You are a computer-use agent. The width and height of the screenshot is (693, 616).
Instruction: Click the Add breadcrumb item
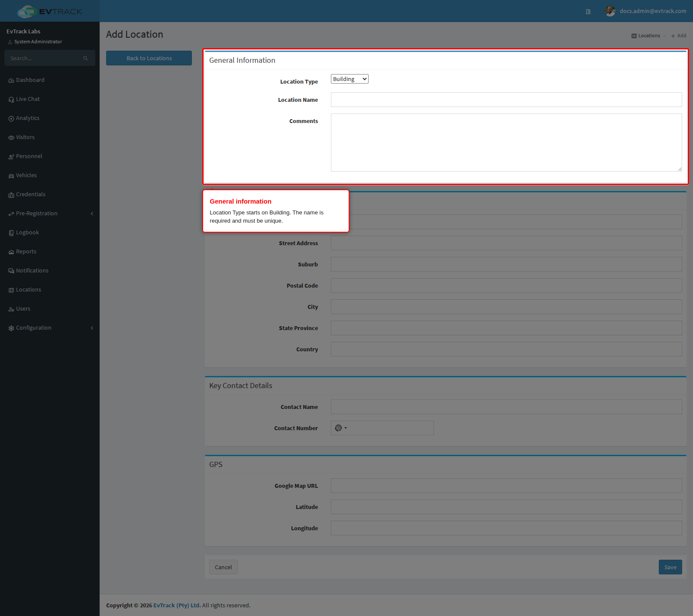point(679,36)
